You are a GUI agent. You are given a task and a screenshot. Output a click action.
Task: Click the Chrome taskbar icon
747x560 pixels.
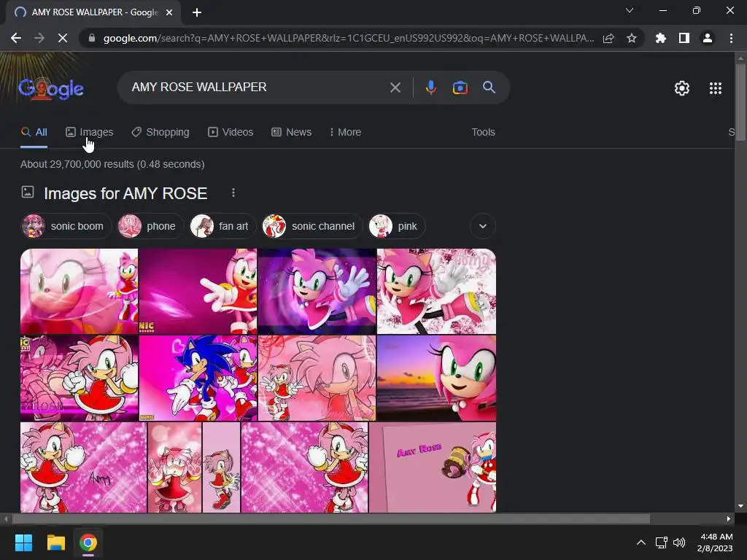coord(88,542)
